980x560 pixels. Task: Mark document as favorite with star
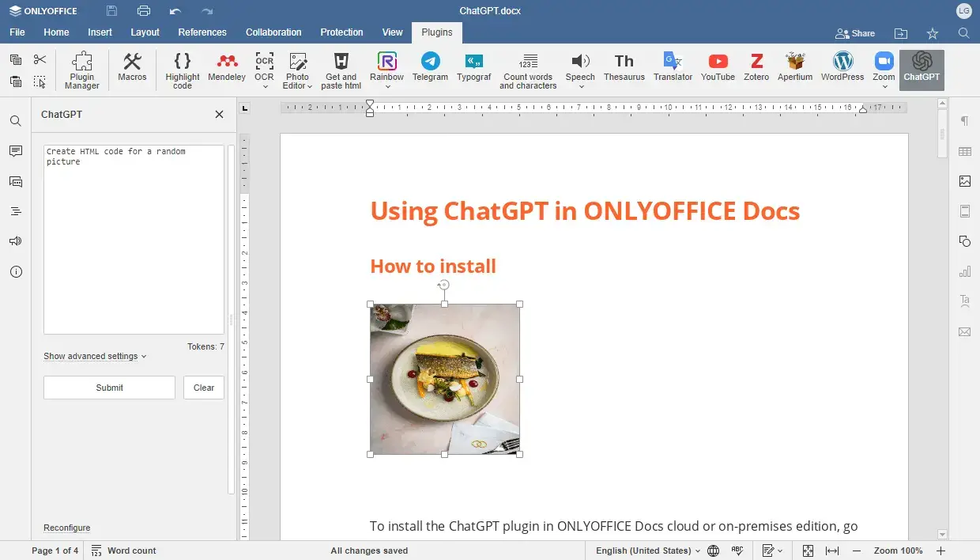(x=933, y=33)
